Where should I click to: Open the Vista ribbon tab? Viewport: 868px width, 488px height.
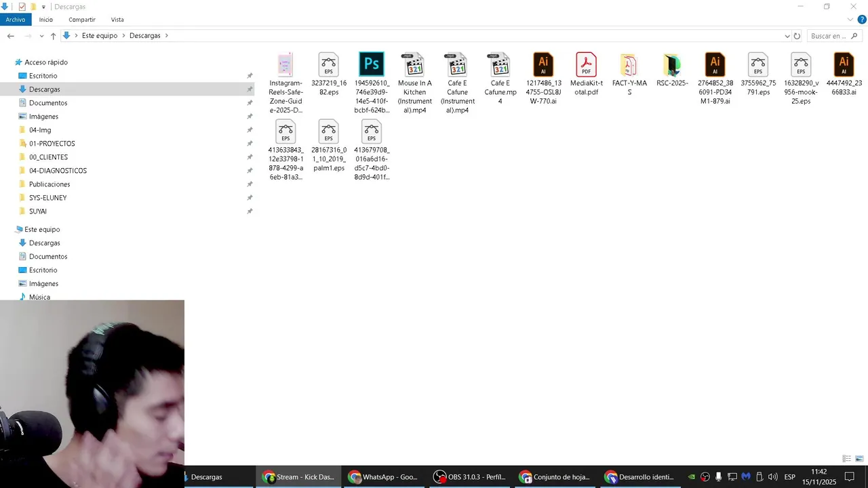(x=117, y=20)
